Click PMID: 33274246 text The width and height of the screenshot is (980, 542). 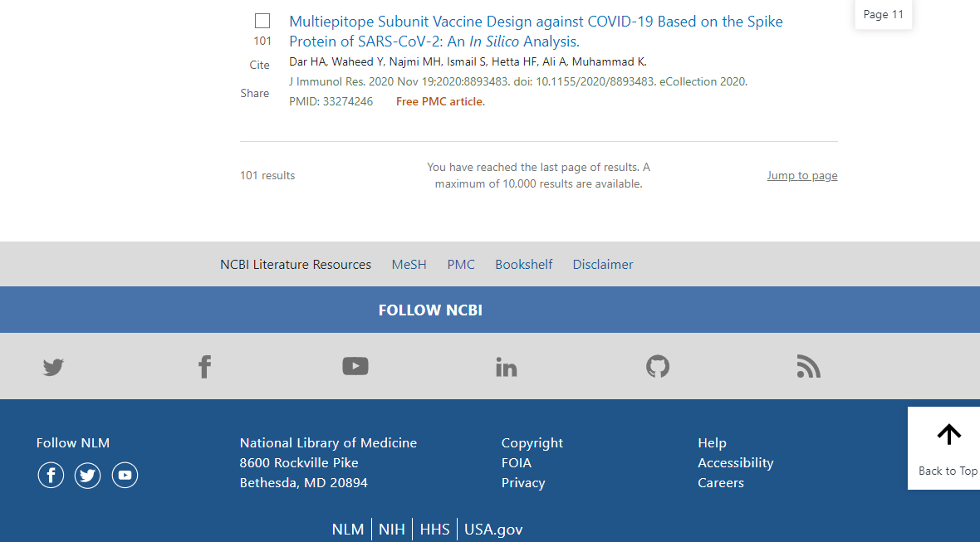click(331, 101)
